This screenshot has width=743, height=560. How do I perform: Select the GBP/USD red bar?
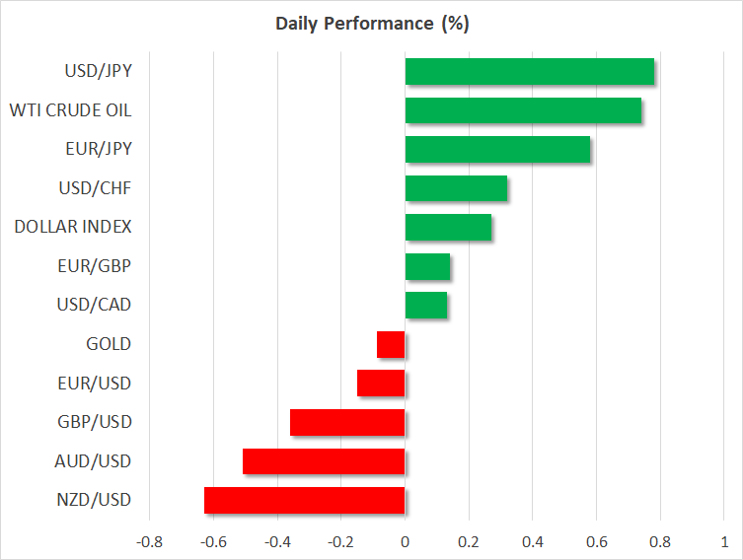pos(347,422)
